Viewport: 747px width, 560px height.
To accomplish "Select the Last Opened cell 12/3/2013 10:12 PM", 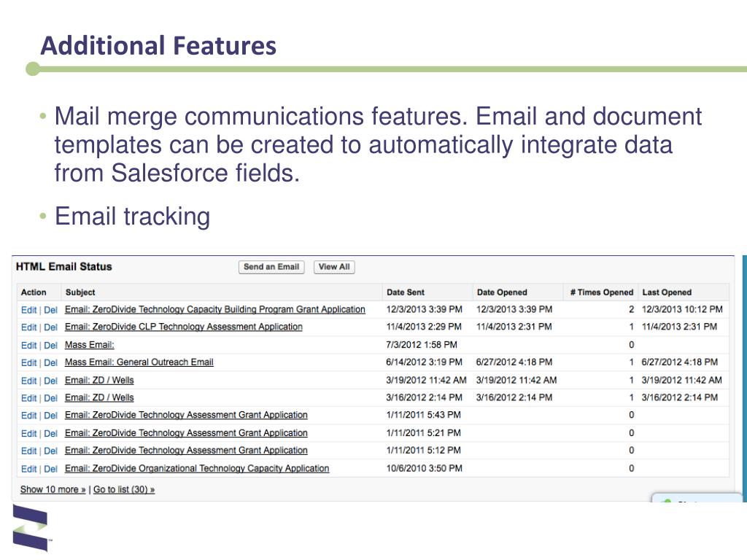I will [x=682, y=309].
